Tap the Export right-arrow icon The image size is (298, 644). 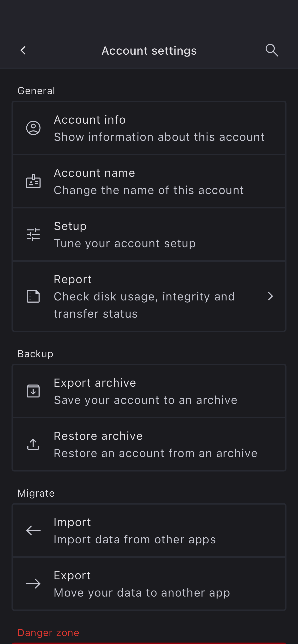[x=33, y=584]
